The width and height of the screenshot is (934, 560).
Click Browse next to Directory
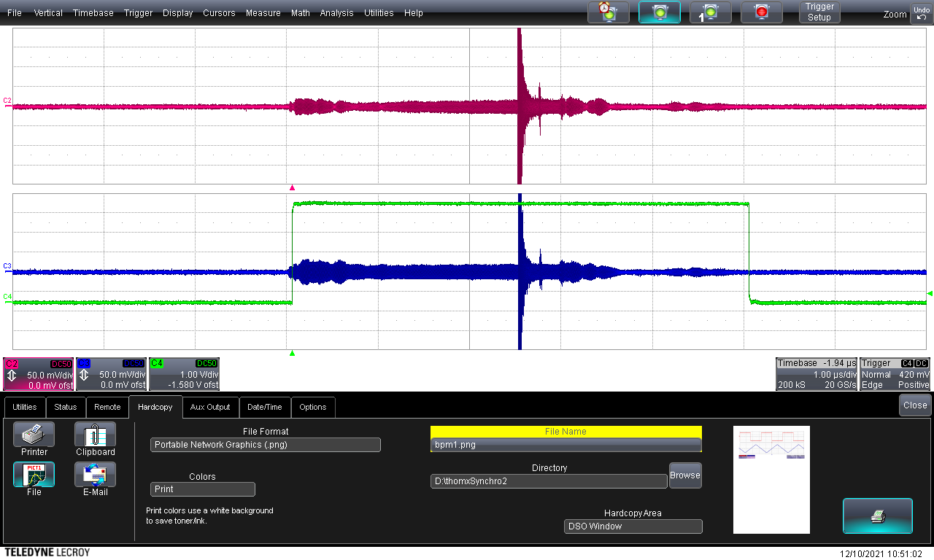pos(684,475)
